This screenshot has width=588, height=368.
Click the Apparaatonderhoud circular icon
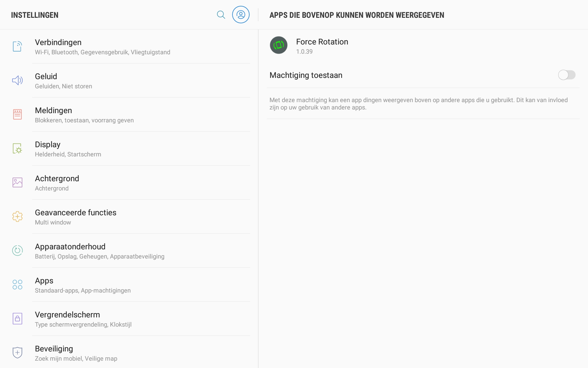click(x=17, y=251)
